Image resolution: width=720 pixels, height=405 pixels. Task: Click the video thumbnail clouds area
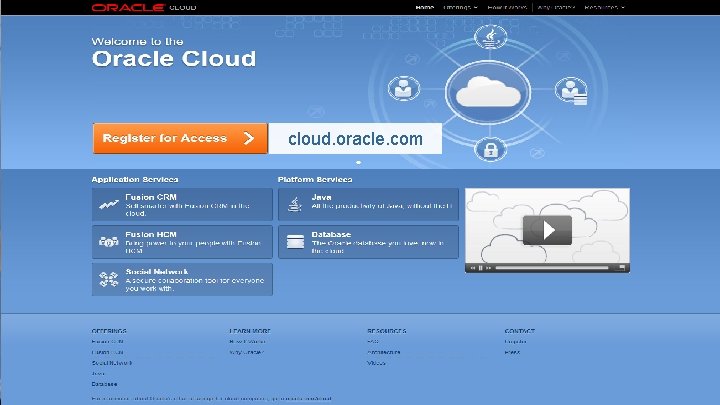(547, 226)
